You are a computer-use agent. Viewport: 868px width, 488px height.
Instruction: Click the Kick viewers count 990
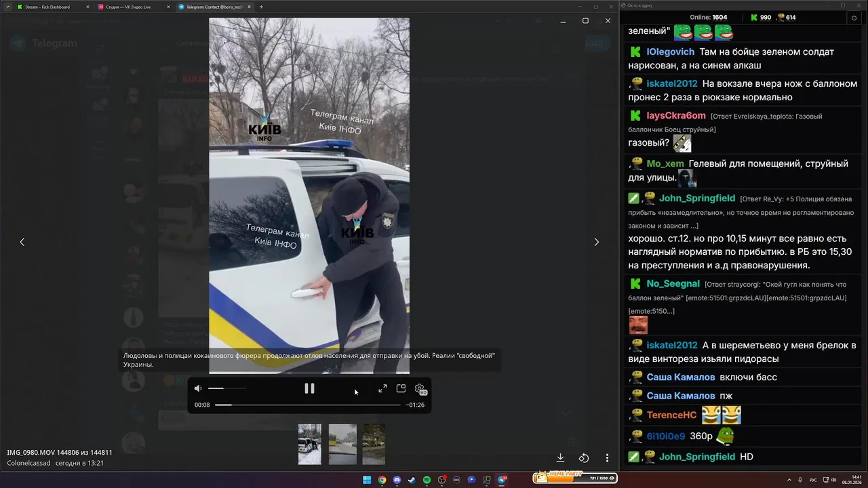[760, 18]
